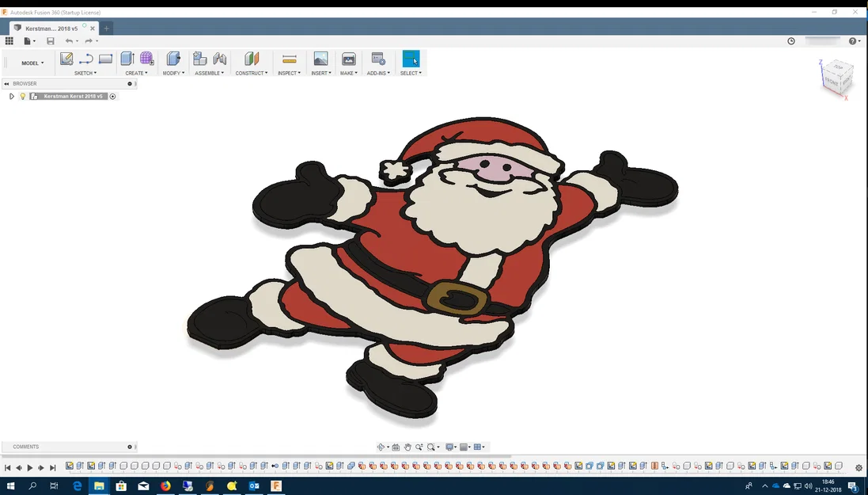Select the Zoom Window fit tool
Viewport: 868px width, 495px height.
point(433,447)
